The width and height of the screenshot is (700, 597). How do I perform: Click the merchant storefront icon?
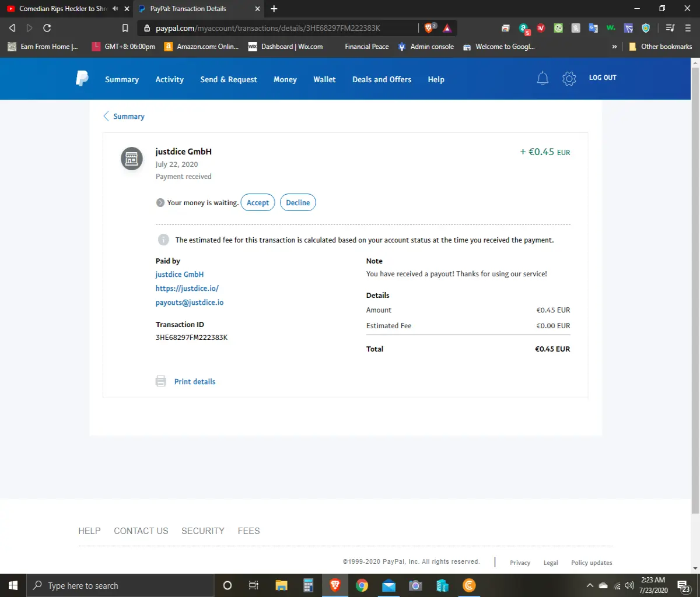point(132,159)
